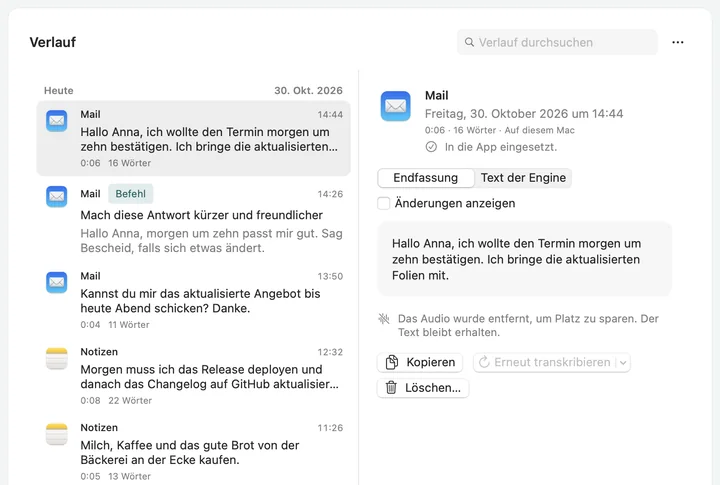The image size is (720, 485).
Task: Click the Mail icon of the 13:50 entry
Action: [x=56, y=282]
